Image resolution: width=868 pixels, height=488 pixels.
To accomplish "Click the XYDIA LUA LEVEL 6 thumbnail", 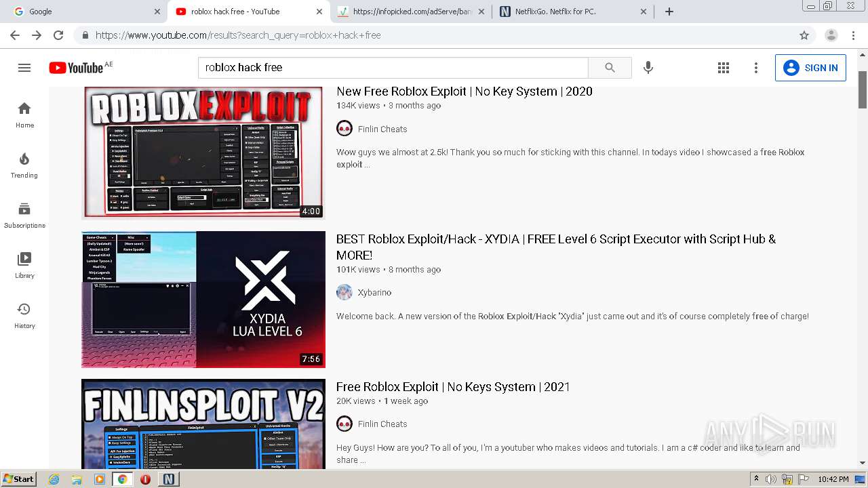I will click(203, 300).
